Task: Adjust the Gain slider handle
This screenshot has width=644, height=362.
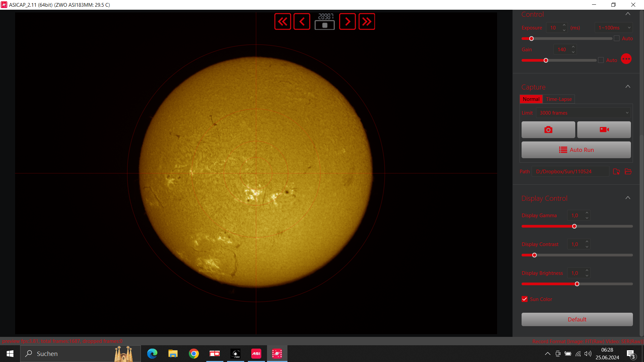Action: 546,60
